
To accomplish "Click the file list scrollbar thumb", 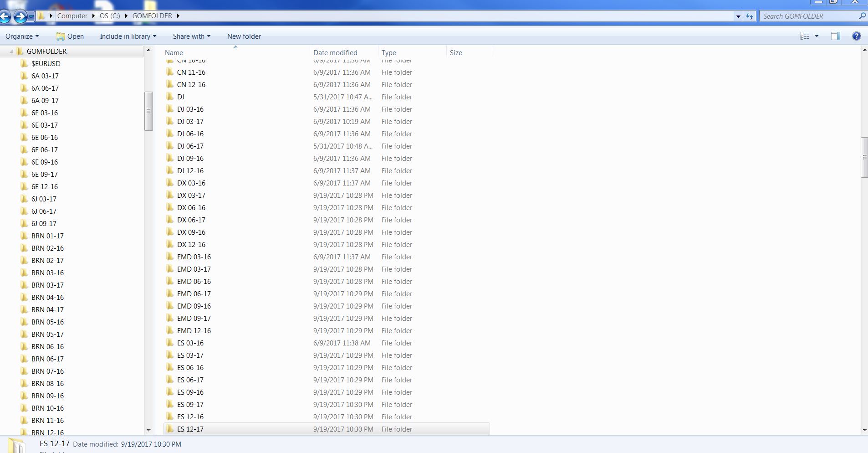I will click(x=864, y=157).
